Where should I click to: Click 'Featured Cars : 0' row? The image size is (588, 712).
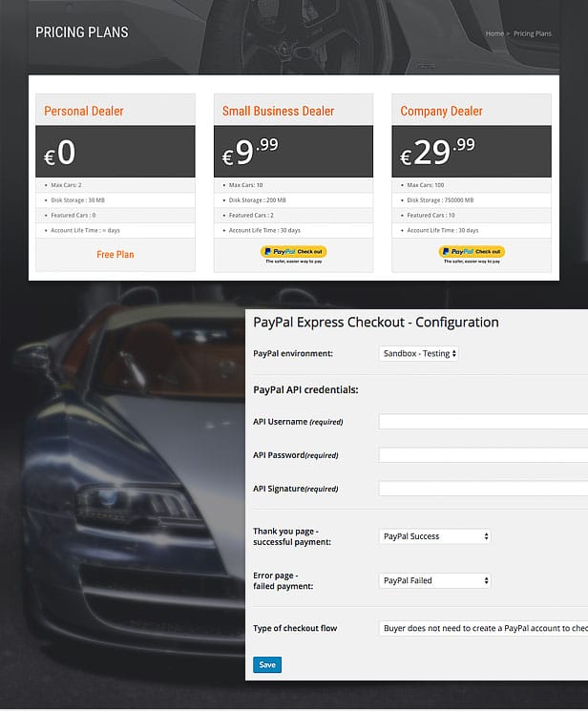tap(115, 216)
